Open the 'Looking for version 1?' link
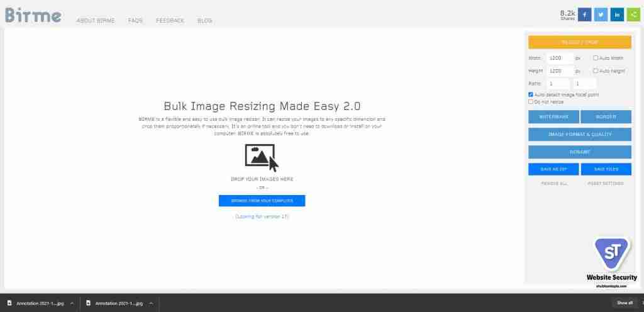The height and width of the screenshot is (312, 644). tap(262, 216)
